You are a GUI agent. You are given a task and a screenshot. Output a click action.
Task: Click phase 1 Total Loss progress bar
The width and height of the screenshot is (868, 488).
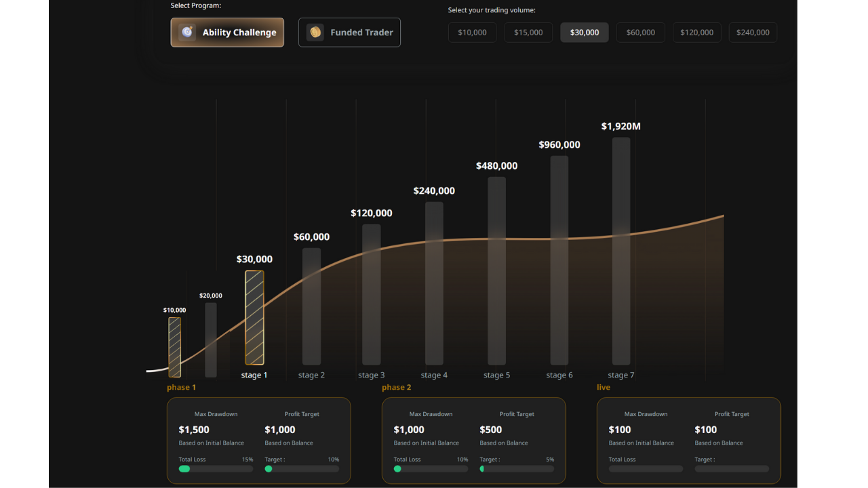[216, 469]
